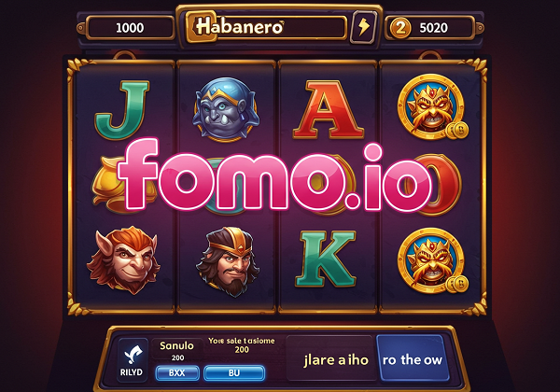Click the lightning bolt turbo icon
Viewport: 560px width, 392px height.
[x=364, y=27]
